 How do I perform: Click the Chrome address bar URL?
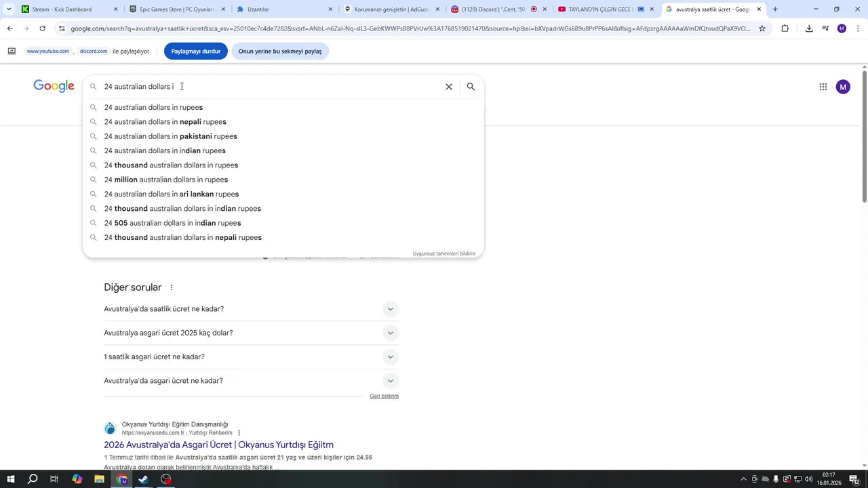click(410, 28)
